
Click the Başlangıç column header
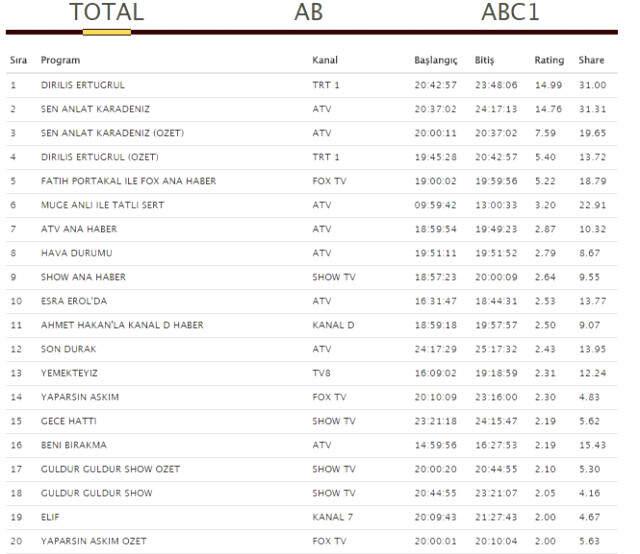[436, 60]
